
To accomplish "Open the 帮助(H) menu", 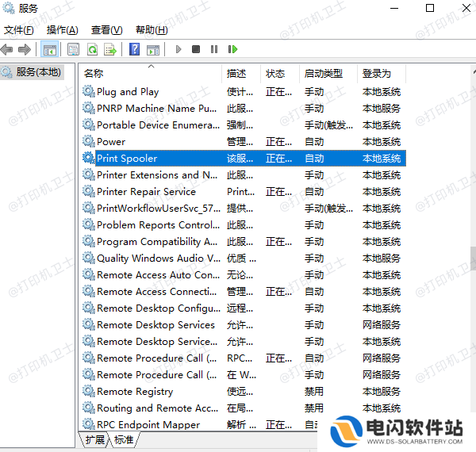I will pos(152,30).
